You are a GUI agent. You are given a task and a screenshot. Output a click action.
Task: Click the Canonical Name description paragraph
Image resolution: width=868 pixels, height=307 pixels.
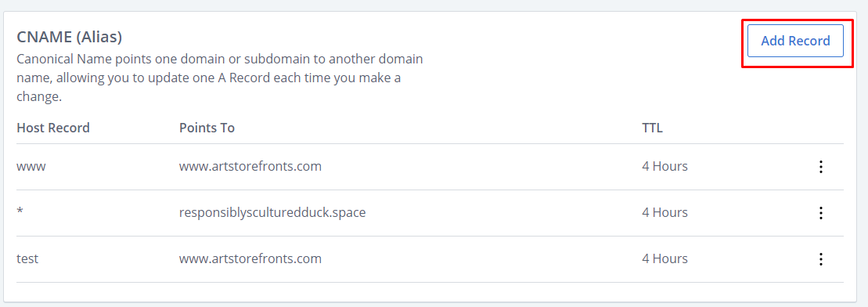pyautogui.click(x=220, y=78)
